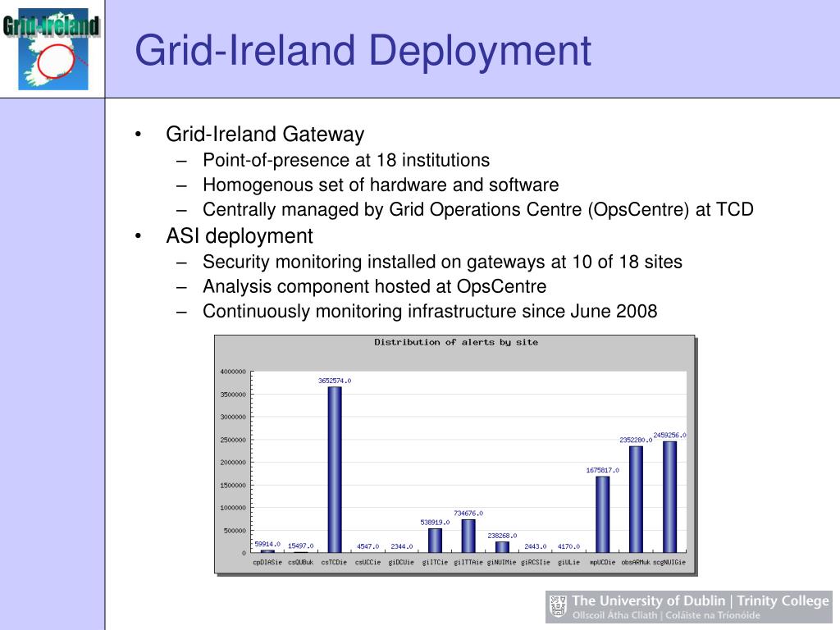Click the csTCDie bar in the chart

pyautogui.click(x=335, y=469)
